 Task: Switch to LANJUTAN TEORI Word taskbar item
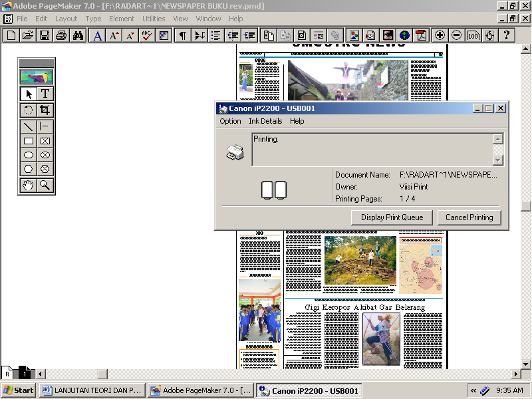pyautogui.click(x=92, y=390)
